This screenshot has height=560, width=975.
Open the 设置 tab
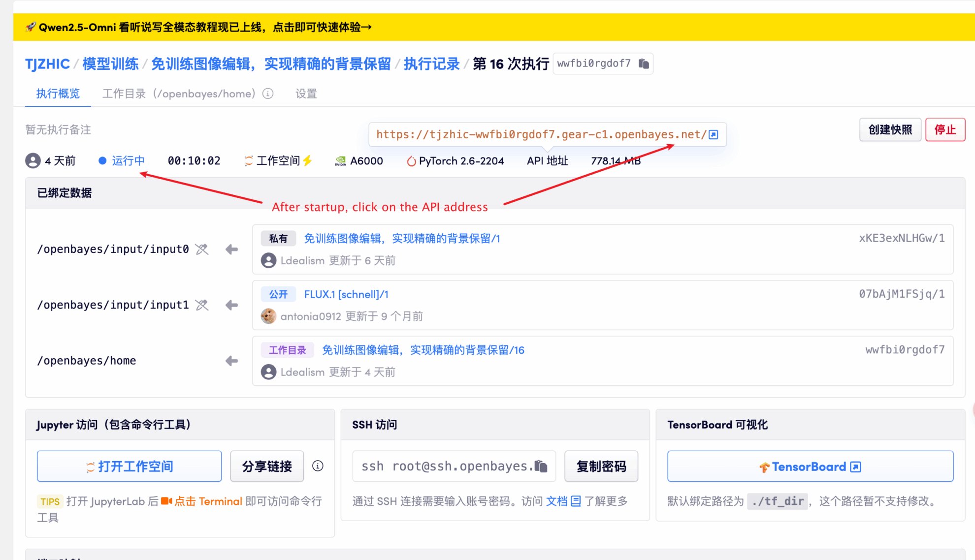point(306,93)
